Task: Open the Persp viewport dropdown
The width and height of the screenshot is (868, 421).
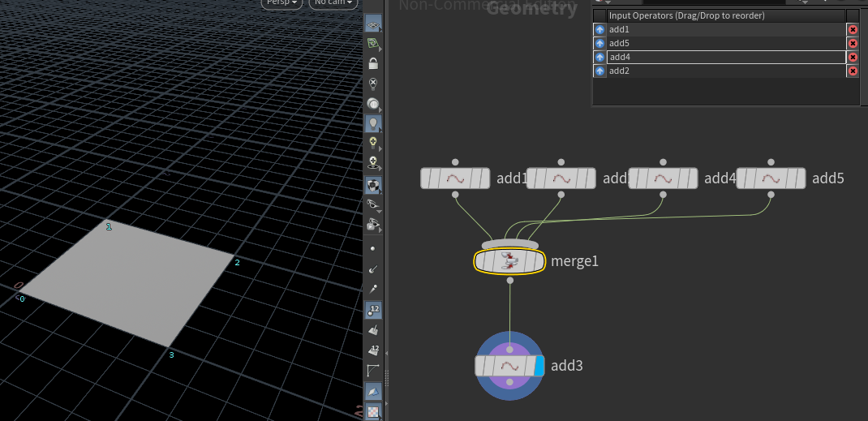Action: 281,2
